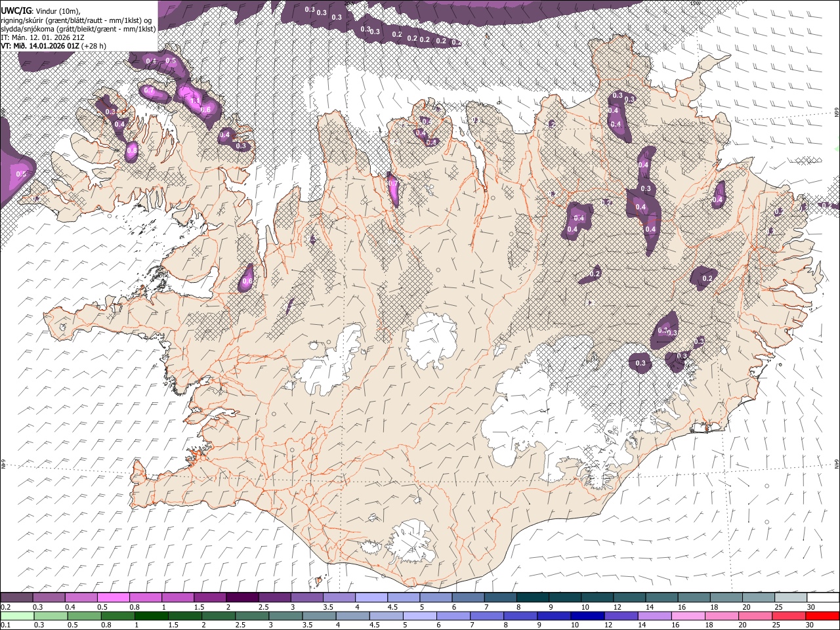Pick the 0.5–0.8 lower-row green swatch
This screenshot has height=630, width=840.
[84, 616]
